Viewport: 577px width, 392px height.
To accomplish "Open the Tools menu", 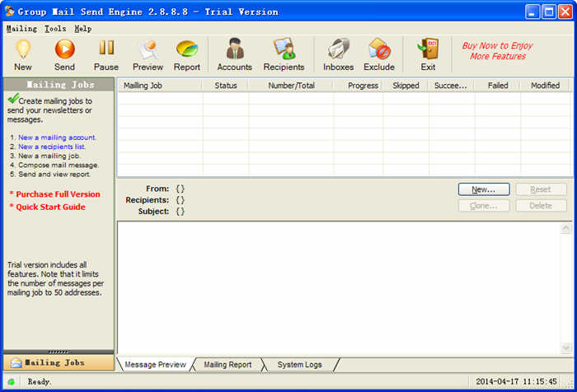I will [55, 29].
